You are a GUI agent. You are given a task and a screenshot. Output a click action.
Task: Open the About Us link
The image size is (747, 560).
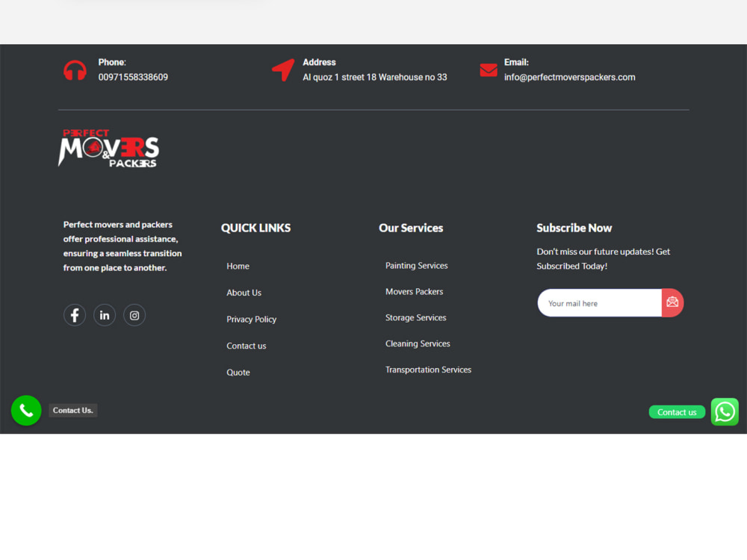click(x=244, y=293)
